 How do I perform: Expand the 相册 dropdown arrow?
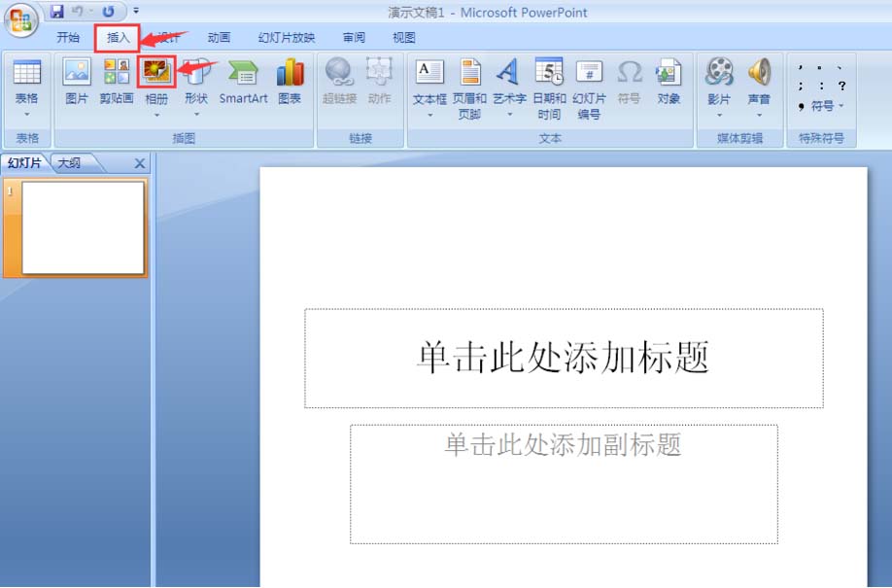pos(156,115)
